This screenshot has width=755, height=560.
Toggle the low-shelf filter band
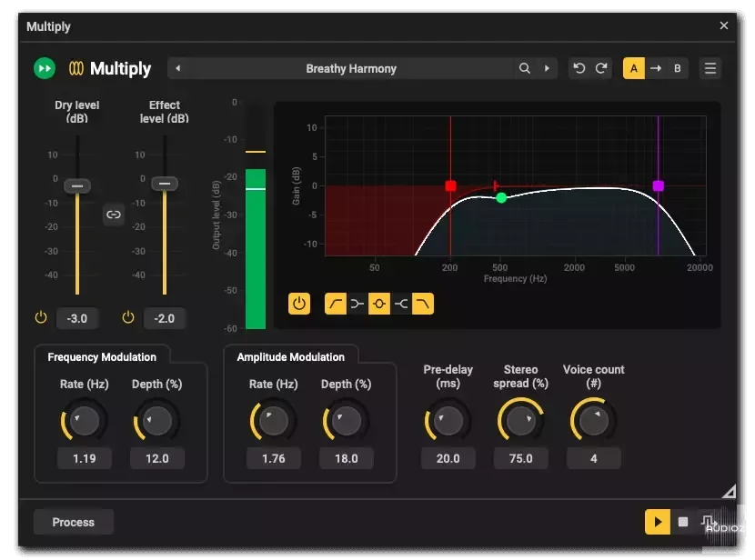click(357, 304)
